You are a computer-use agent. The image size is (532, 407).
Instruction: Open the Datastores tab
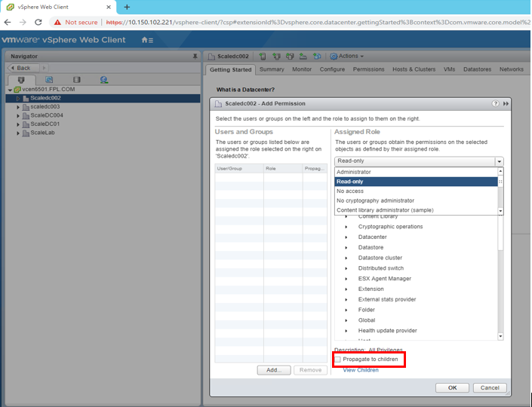click(x=477, y=69)
